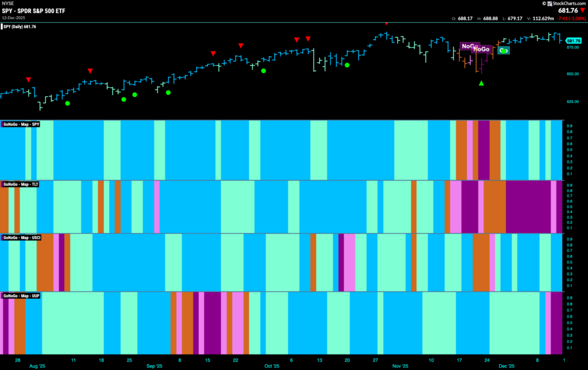
Task: Select red down triangle above late July bars
Action: tap(29, 80)
